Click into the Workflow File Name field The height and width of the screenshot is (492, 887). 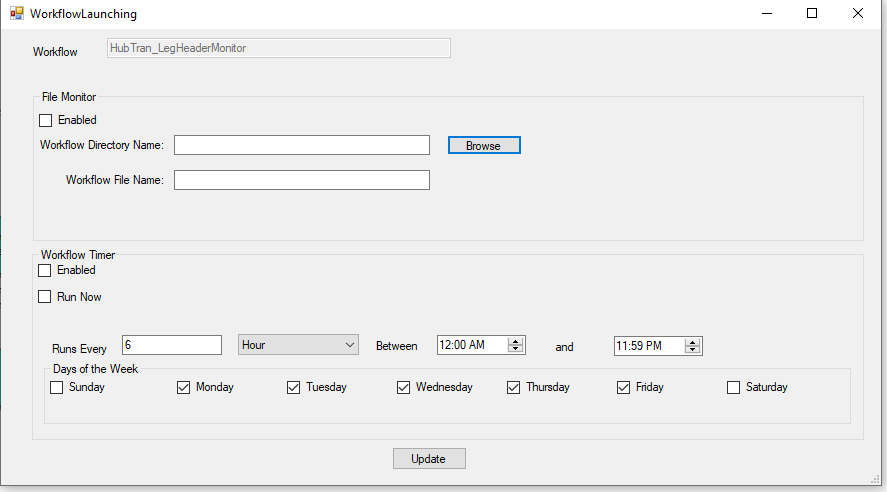pos(301,180)
